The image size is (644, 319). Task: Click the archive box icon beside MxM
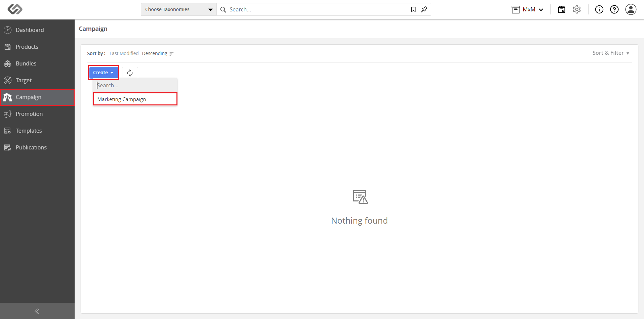516,9
